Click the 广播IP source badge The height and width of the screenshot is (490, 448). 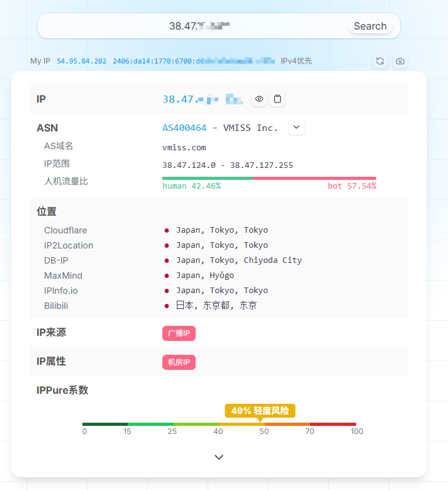point(179,333)
